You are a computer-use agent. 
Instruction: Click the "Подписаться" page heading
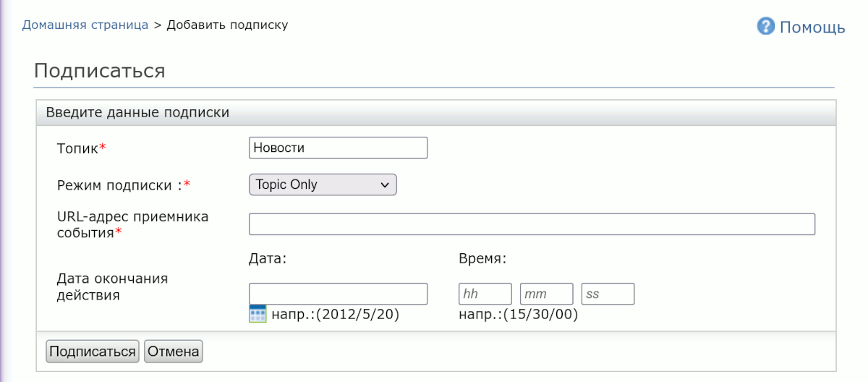(x=100, y=71)
